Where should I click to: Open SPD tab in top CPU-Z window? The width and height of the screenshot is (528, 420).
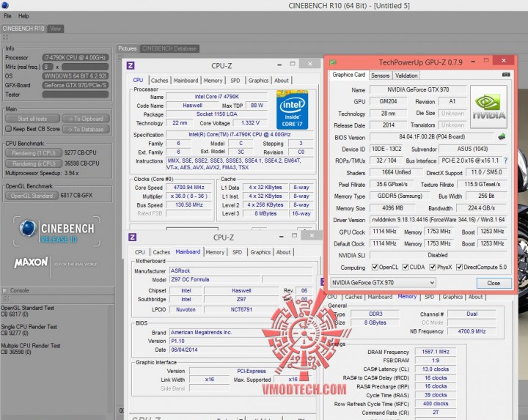point(235,81)
